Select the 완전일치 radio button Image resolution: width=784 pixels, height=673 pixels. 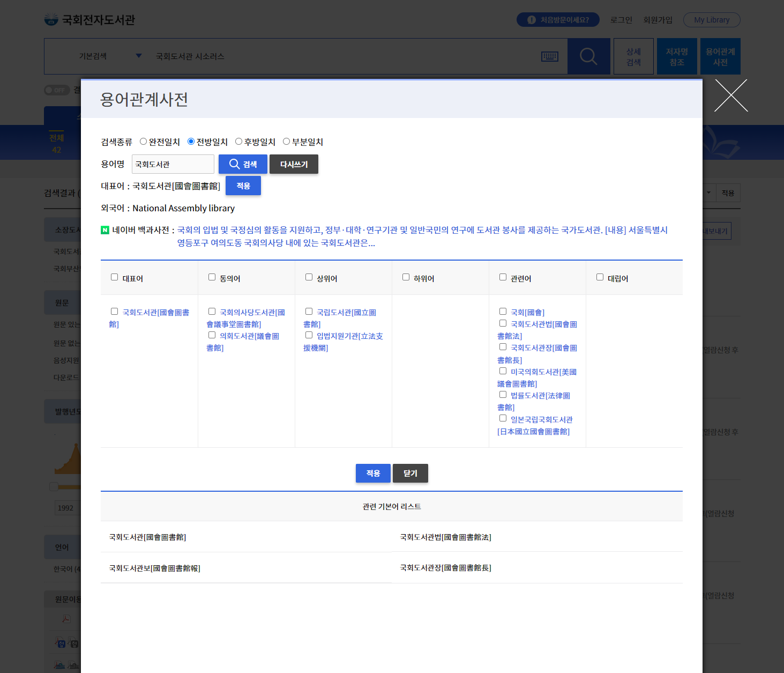(143, 142)
